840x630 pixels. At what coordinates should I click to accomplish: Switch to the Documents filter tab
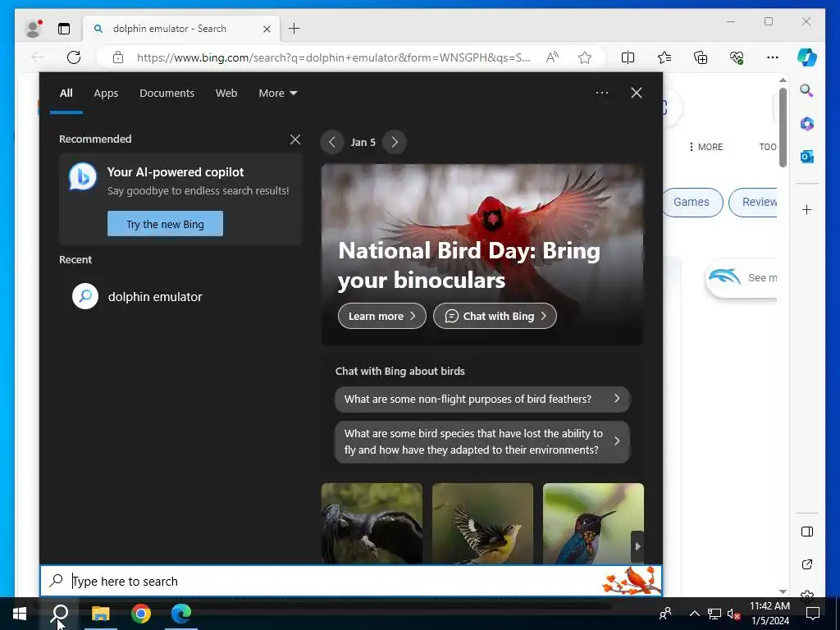click(x=167, y=94)
